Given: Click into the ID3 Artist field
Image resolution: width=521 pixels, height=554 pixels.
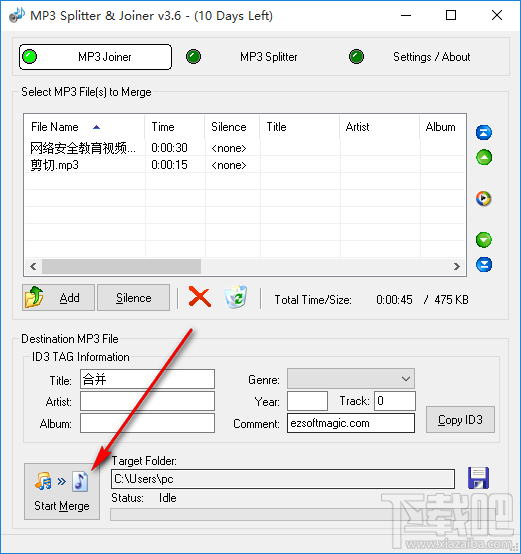Looking at the screenshot, I should [147, 401].
